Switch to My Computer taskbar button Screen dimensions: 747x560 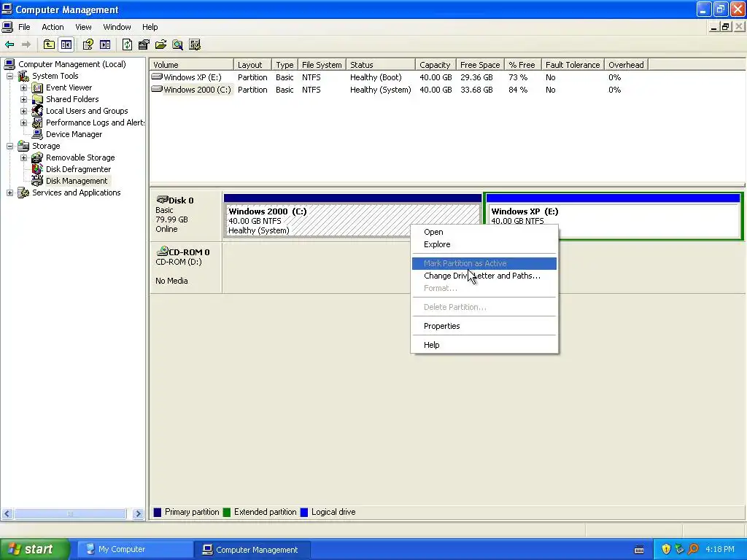point(135,550)
